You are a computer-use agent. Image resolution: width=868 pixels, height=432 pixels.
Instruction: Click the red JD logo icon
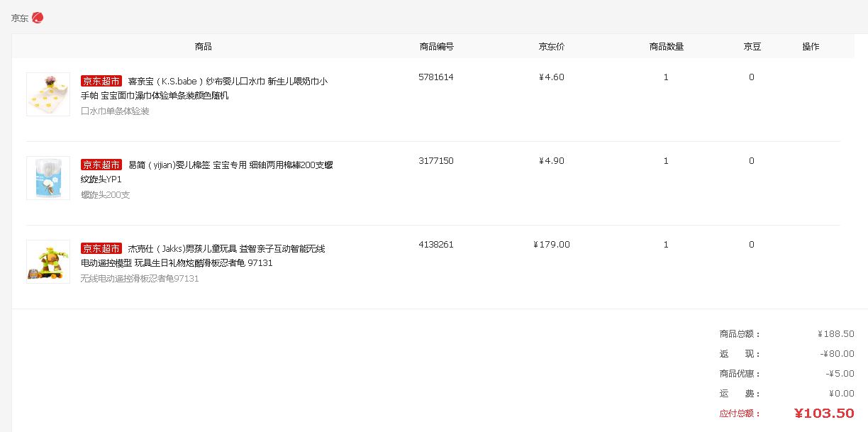pos(38,18)
